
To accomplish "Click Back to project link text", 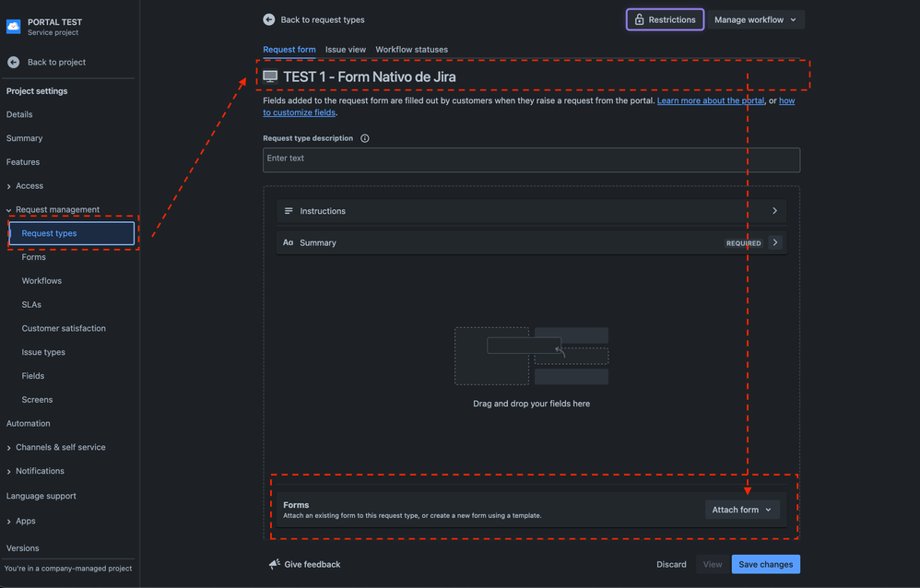I will pyautogui.click(x=56, y=62).
